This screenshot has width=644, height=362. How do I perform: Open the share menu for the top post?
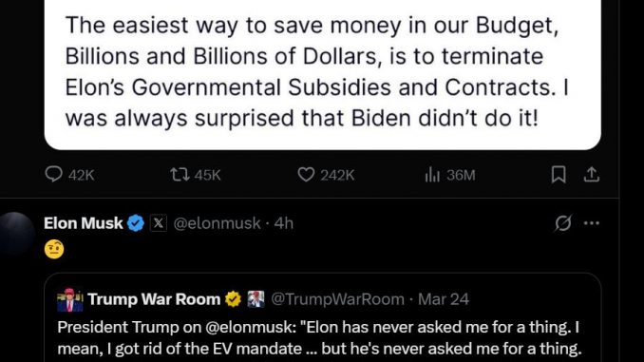[592, 175]
